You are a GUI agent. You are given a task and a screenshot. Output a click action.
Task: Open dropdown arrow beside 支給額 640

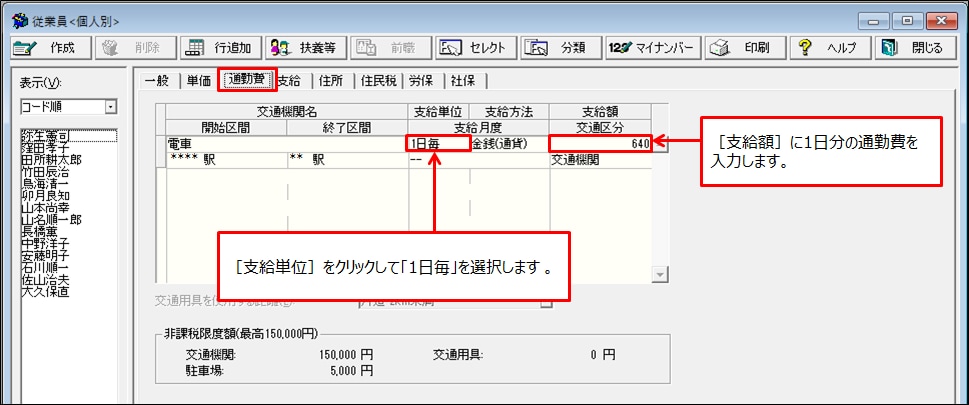[661, 144]
